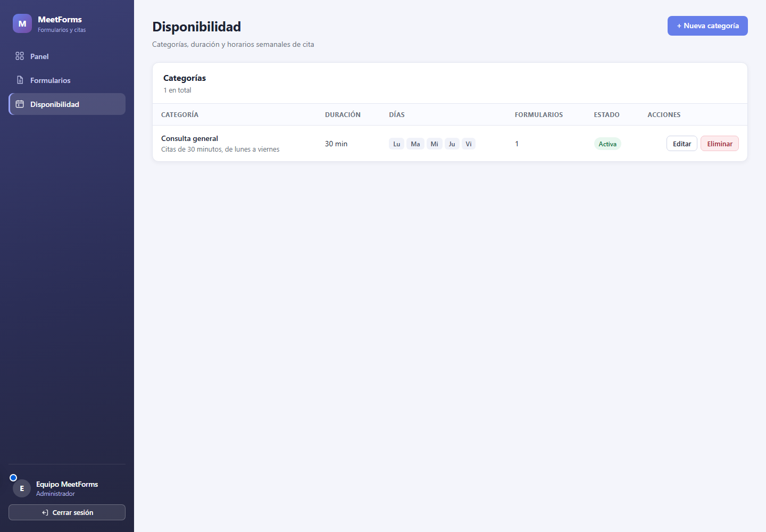
Task: Click the page subtitle about horarios semanales
Action: [x=233, y=44]
